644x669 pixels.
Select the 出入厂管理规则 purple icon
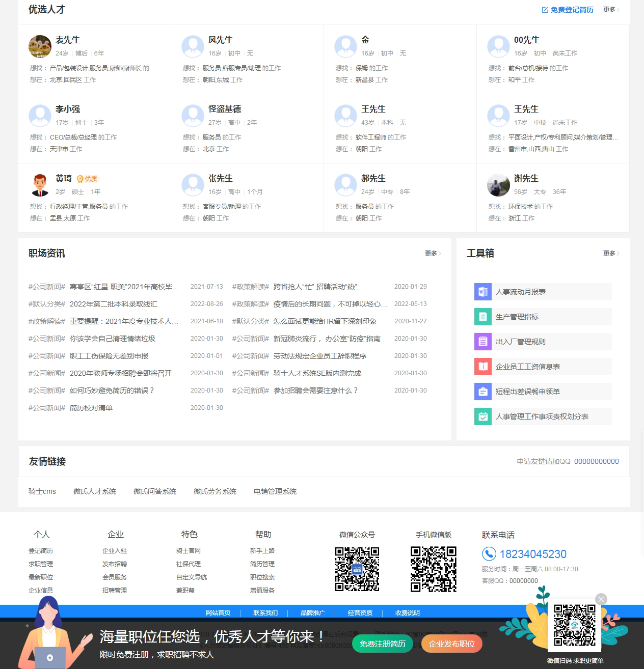click(482, 342)
